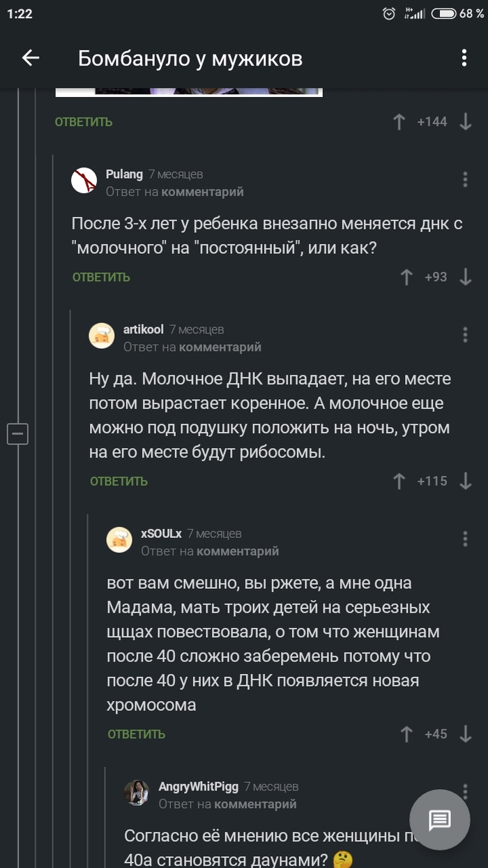Downvote the comment by xSOULx
Image resolution: width=488 pixels, height=868 pixels.
(x=466, y=734)
